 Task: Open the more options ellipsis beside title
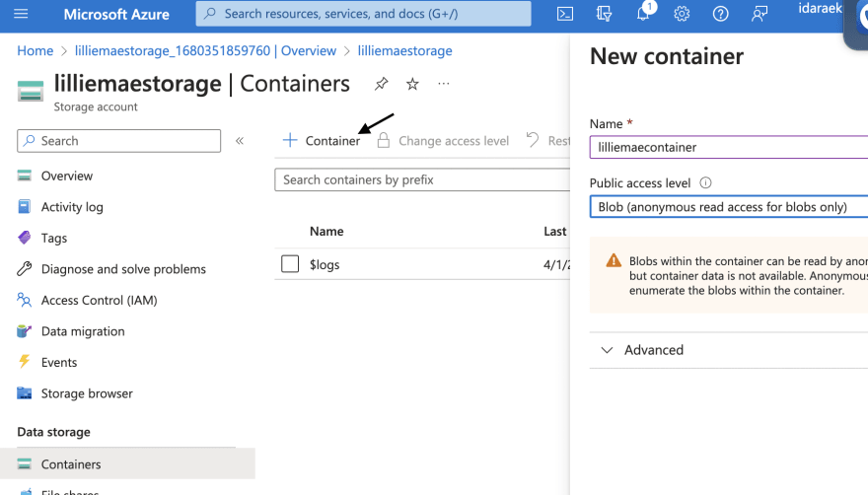[444, 84]
